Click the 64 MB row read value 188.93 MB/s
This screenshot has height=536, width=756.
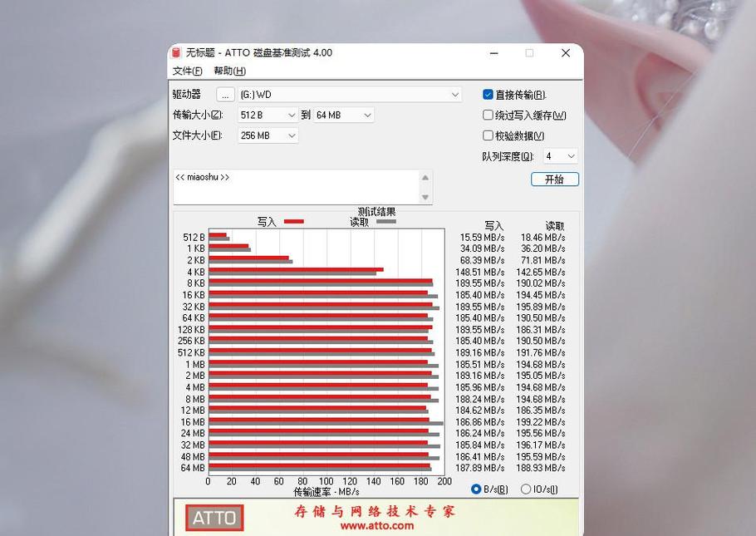tap(541, 468)
